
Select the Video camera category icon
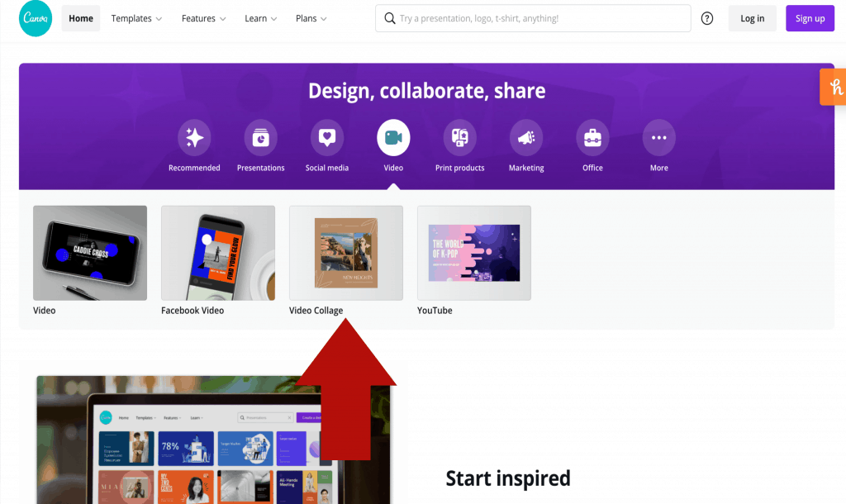[x=393, y=138]
